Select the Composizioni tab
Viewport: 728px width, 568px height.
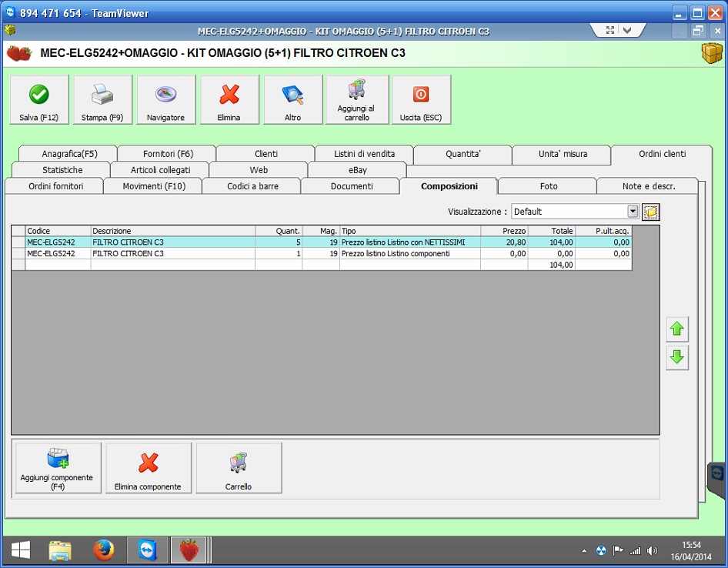(x=449, y=186)
